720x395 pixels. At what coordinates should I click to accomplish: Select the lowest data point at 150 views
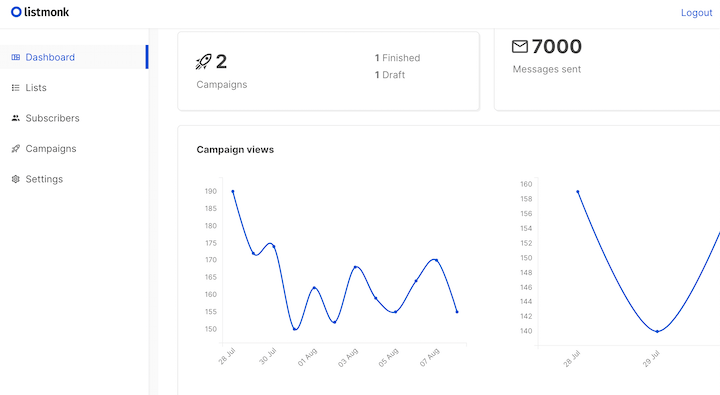point(294,329)
